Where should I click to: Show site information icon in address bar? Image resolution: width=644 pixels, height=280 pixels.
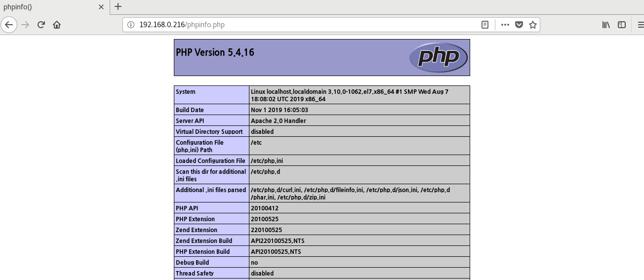point(131,25)
